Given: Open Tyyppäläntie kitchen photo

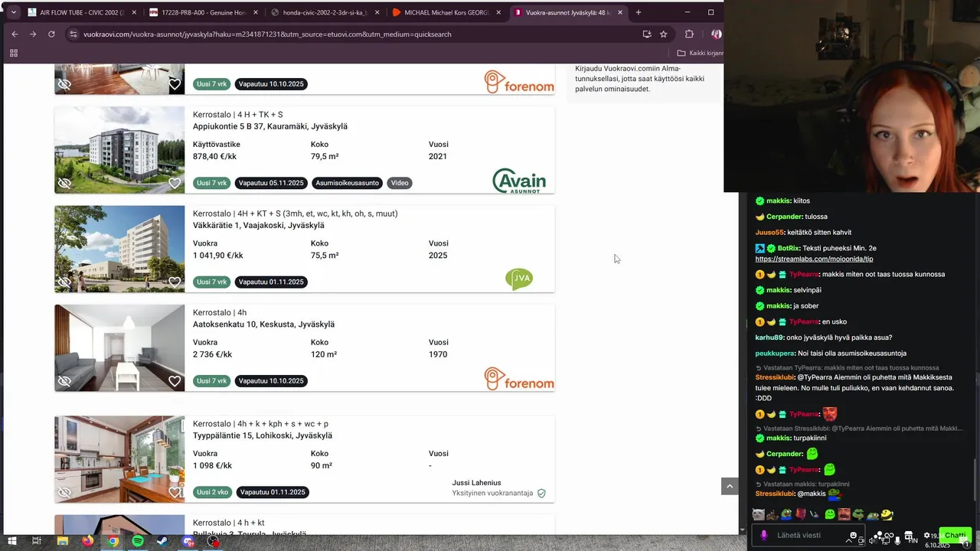Looking at the screenshot, I should [x=119, y=459].
